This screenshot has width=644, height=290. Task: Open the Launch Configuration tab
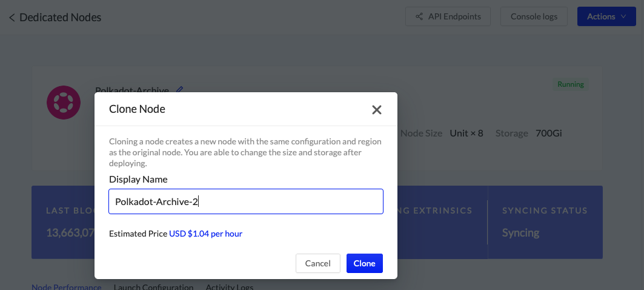(x=153, y=287)
